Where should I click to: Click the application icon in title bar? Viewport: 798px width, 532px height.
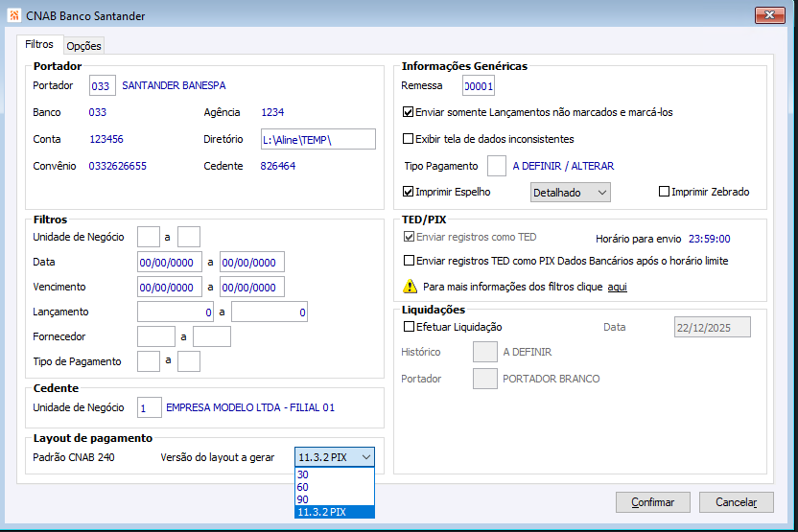click(x=14, y=15)
